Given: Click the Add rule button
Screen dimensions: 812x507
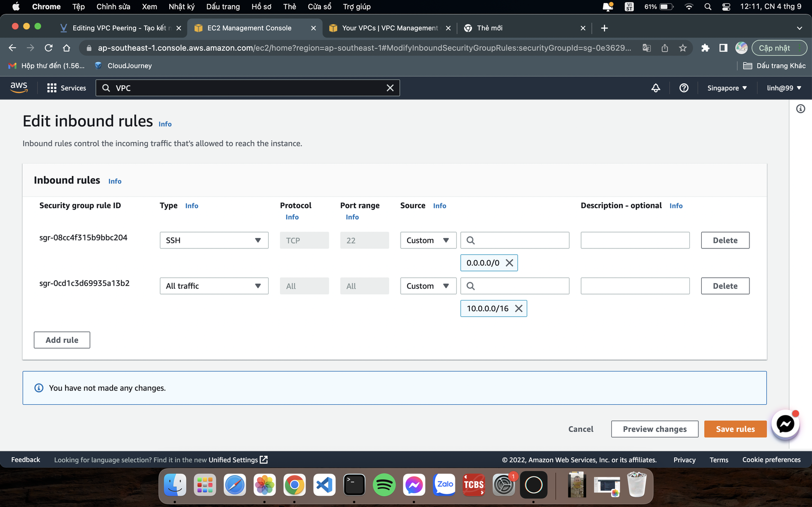Looking at the screenshot, I should pos(62,340).
